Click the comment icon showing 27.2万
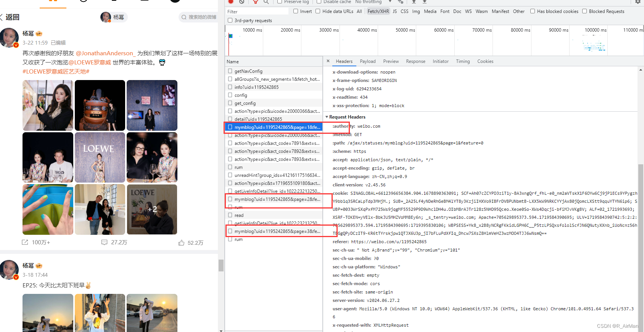The width and height of the screenshot is (644, 332). [x=104, y=242]
